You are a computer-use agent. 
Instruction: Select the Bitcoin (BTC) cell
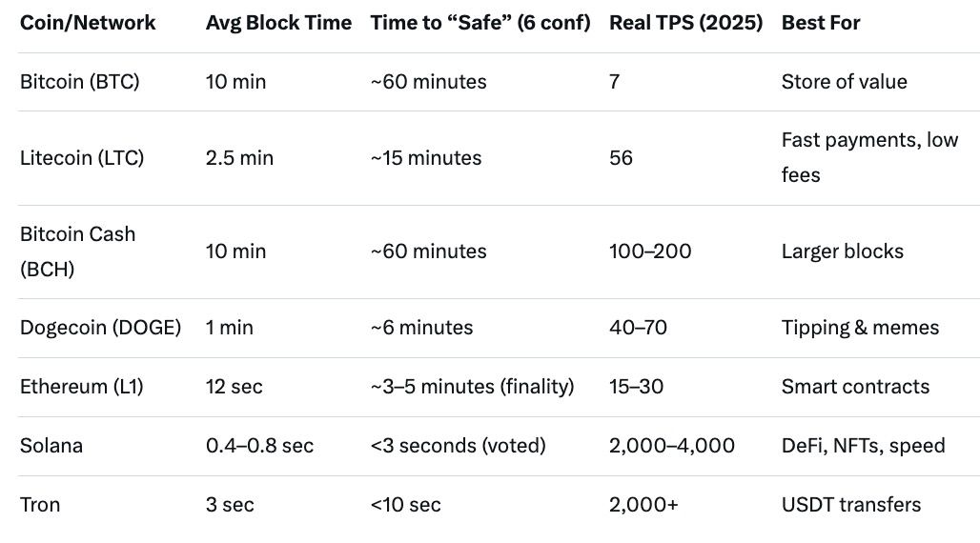(79, 82)
